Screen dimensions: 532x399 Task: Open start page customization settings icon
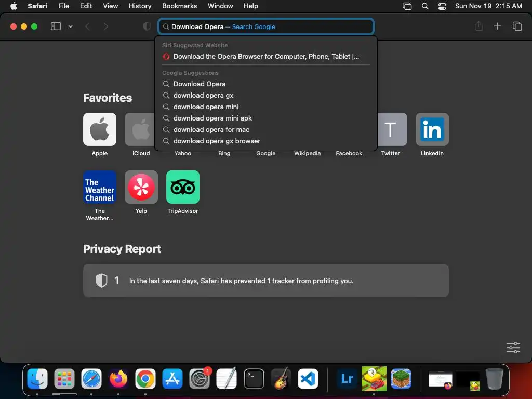click(x=513, y=348)
